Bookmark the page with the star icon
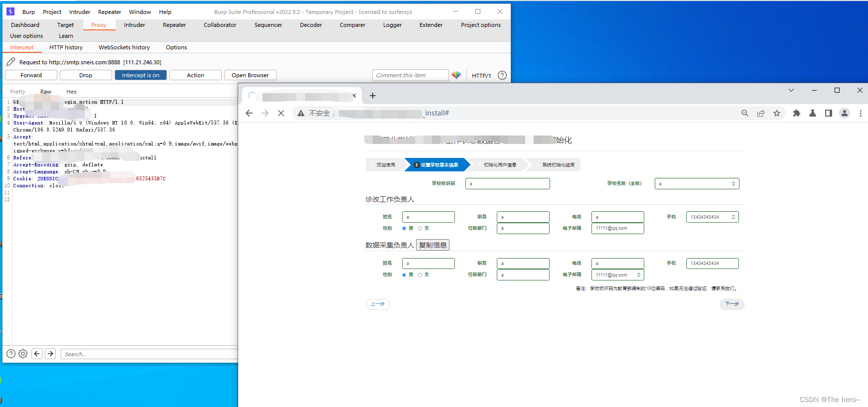 click(777, 113)
